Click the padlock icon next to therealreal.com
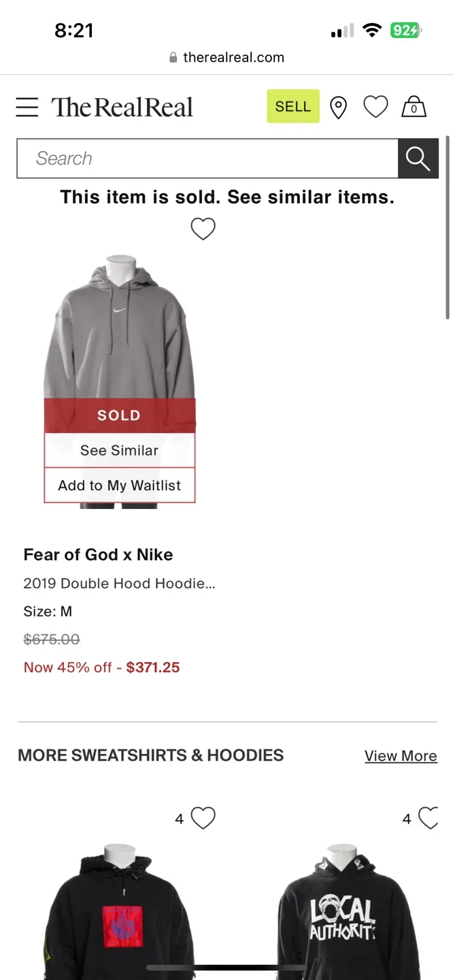Viewport: 453px width, 980px height. click(173, 57)
